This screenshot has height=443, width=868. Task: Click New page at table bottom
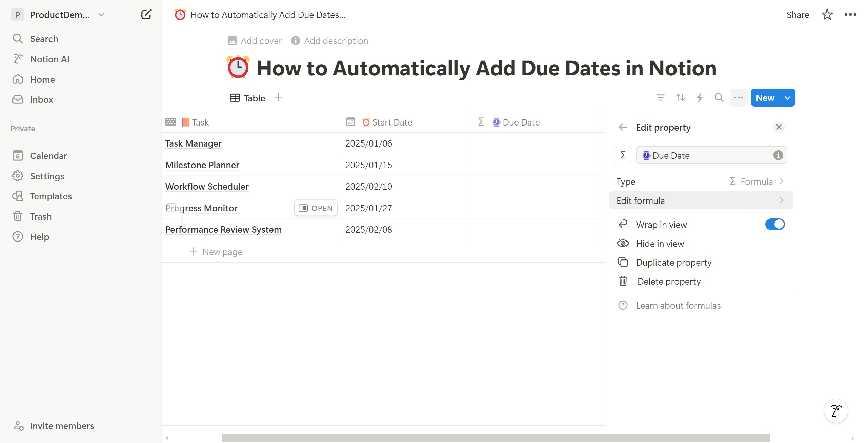tap(216, 252)
